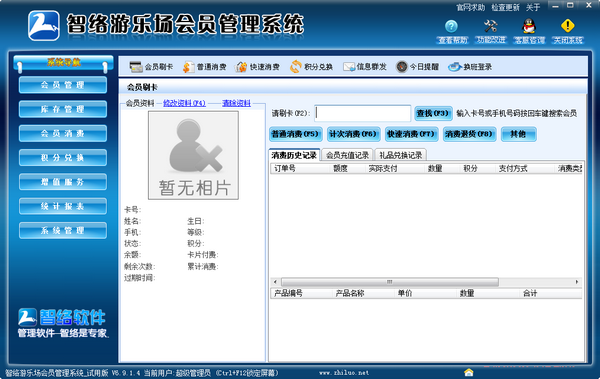600x379 pixels.
Task: Open the 功能改进 tools icon
Action: click(490, 26)
